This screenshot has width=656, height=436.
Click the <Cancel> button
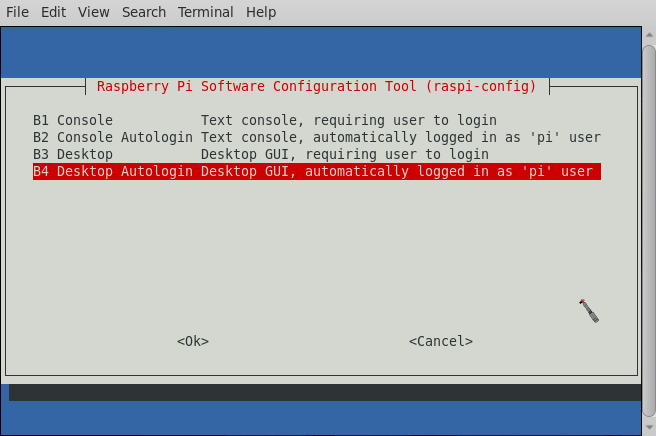441,341
